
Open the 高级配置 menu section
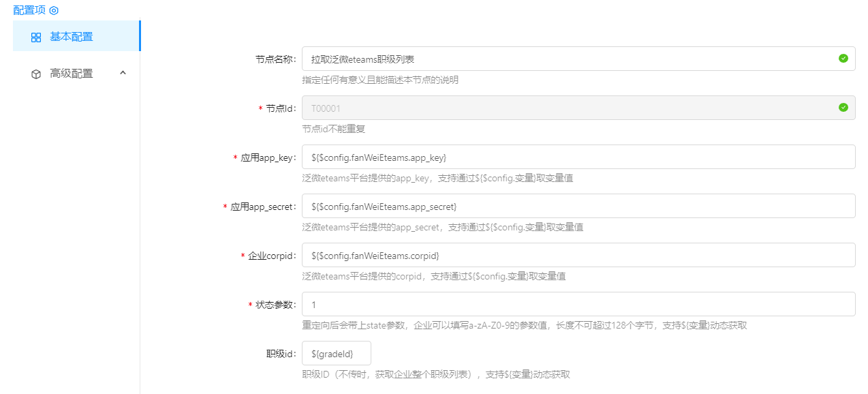pyautogui.click(x=72, y=74)
